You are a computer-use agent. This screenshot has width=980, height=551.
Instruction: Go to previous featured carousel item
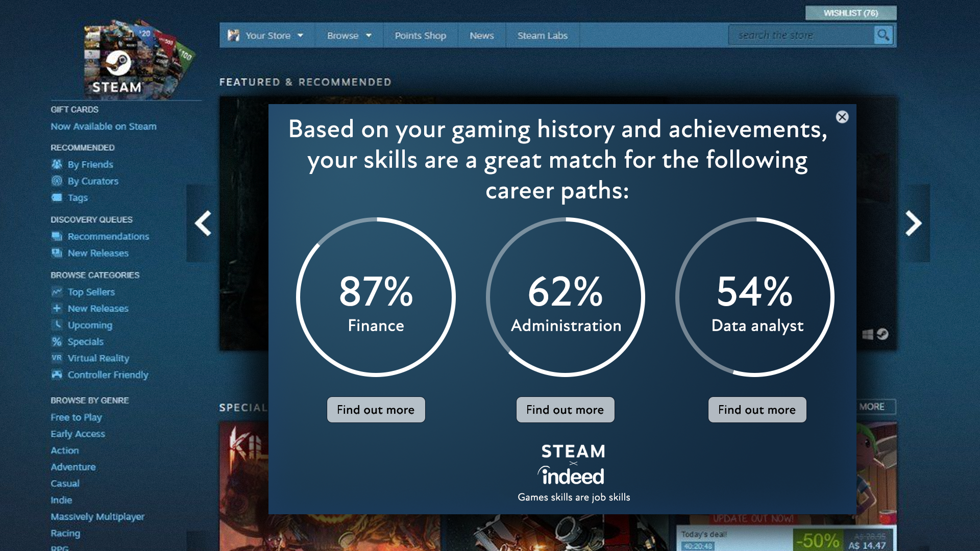[x=203, y=223]
